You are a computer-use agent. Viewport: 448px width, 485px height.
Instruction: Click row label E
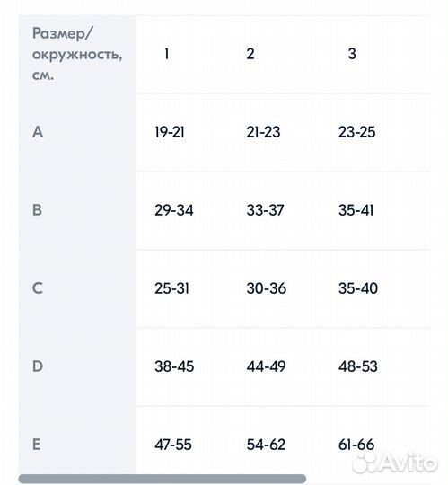[x=37, y=445]
